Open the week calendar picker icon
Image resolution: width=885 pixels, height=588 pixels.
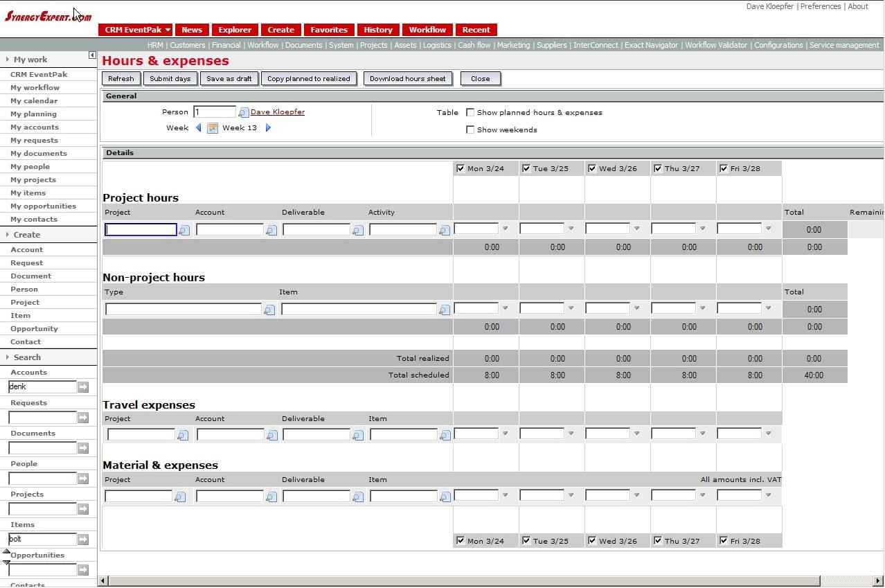[213, 127]
